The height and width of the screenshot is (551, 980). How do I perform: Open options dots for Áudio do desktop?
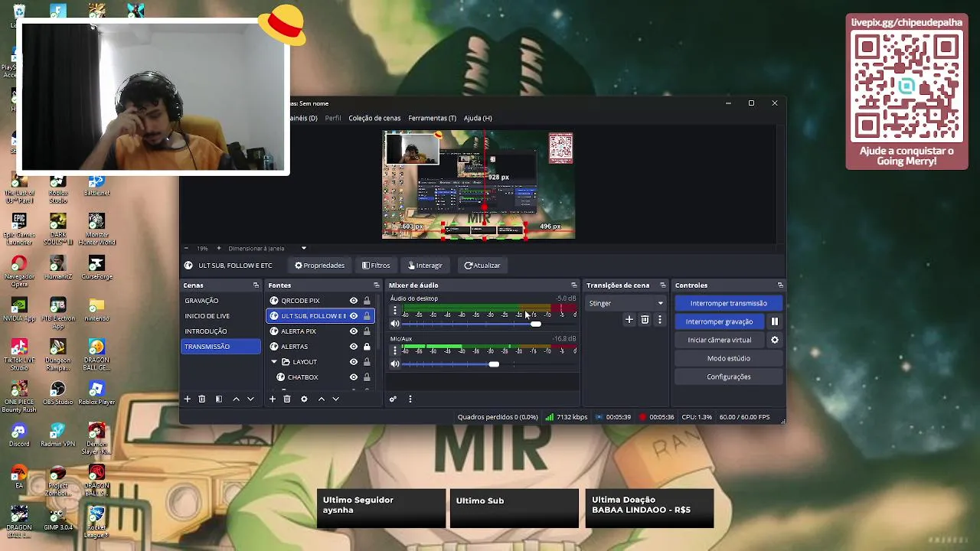pos(395,311)
